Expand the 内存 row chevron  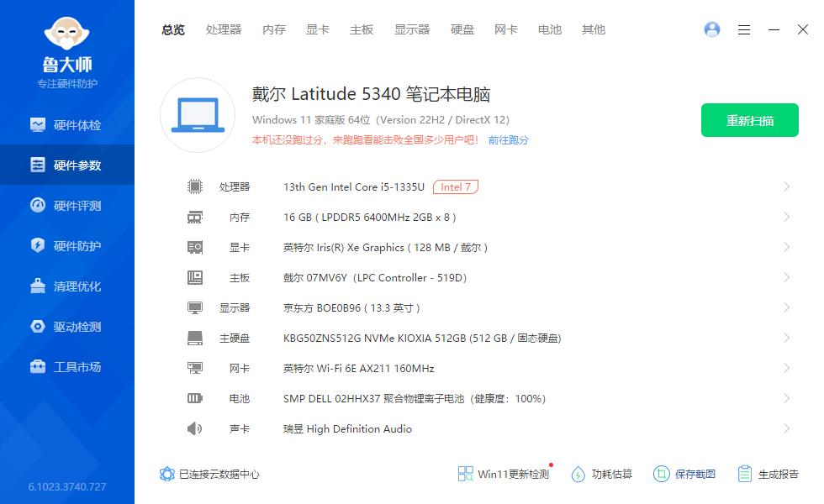(787, 217)
